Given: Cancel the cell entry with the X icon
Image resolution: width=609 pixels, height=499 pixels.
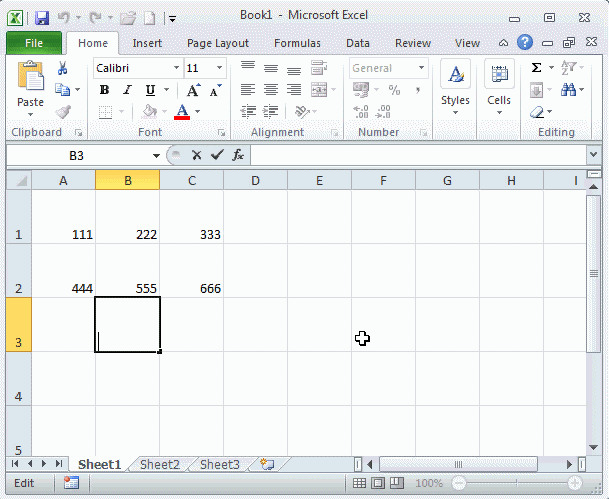Looking at the screenshot, I should pyautogui.click(x=197, y=155).
